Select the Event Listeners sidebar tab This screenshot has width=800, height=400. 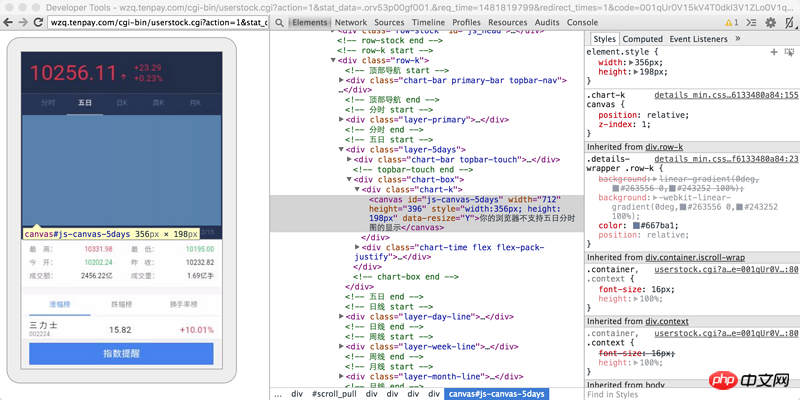click(x=698, y=39)
